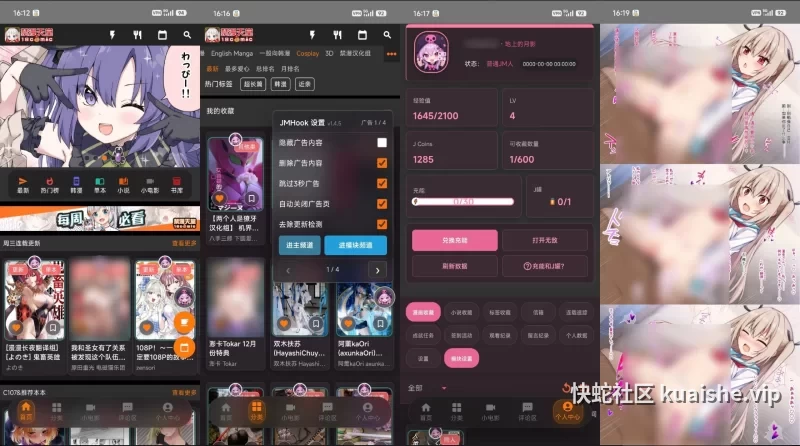
Task: Click 充能和J罐? help button
Action: 544,266
